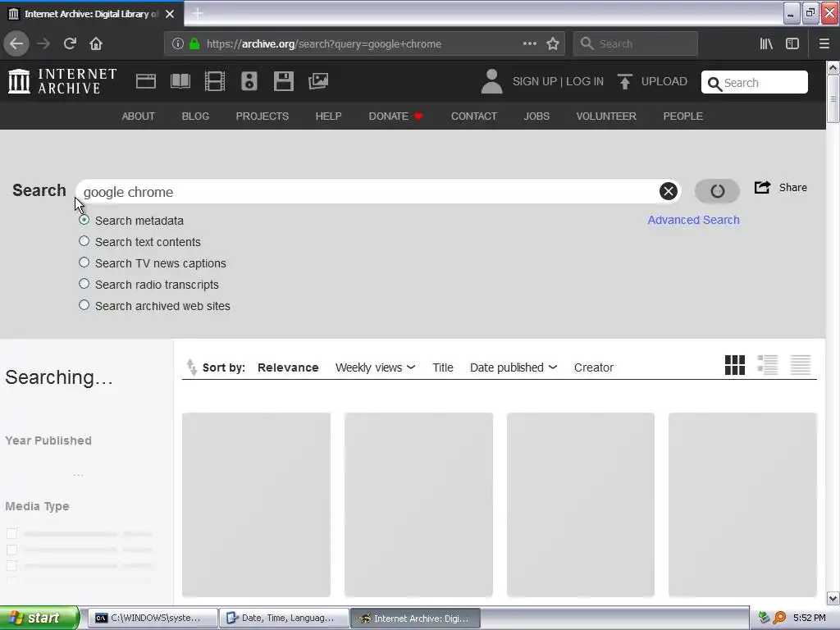This screenshot has height=630, width=840.
Task: Open the Web (Wayback) media icon
Action: pos(146,81)
